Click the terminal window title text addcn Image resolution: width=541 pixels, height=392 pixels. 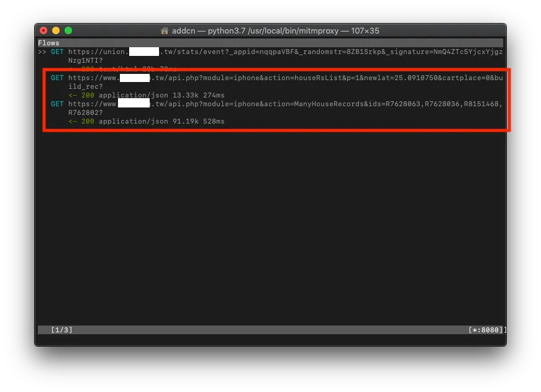(184, 30)
